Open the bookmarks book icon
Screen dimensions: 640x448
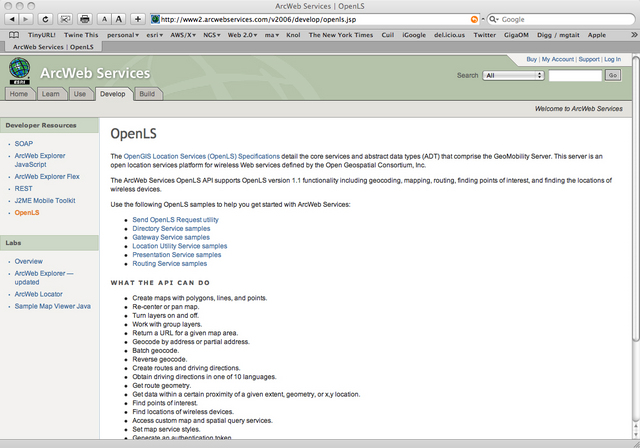(14, 35)
